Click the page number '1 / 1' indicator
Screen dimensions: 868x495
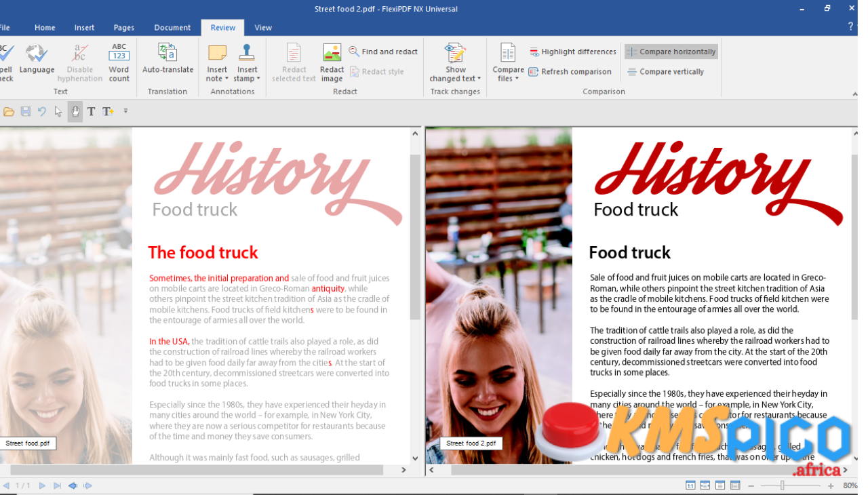tap(23, 486)
